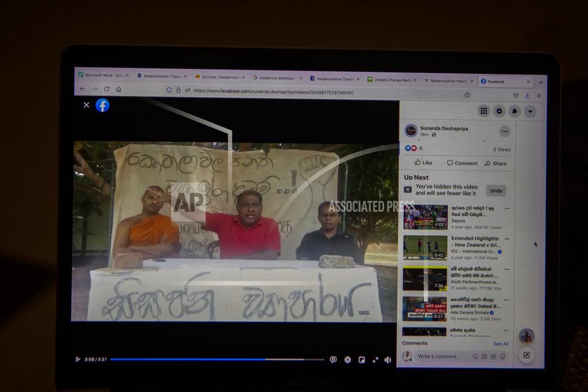
Task: Insert an emoji in the comment
Action: (x=475, y=357)
